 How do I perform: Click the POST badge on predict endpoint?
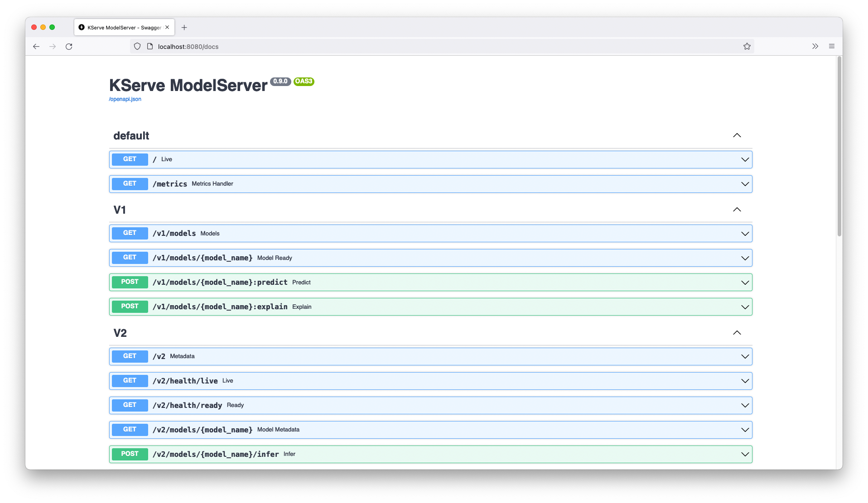pos(130,282)
